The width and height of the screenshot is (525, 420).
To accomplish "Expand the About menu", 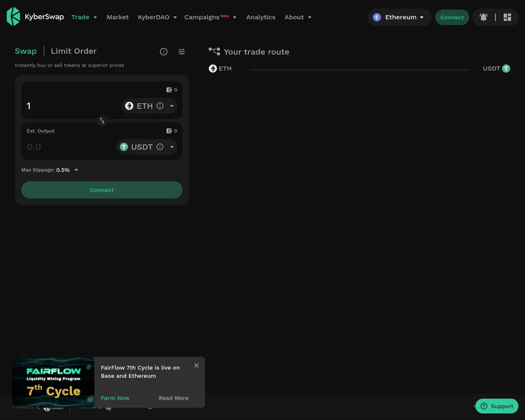I will pos(298,17).
